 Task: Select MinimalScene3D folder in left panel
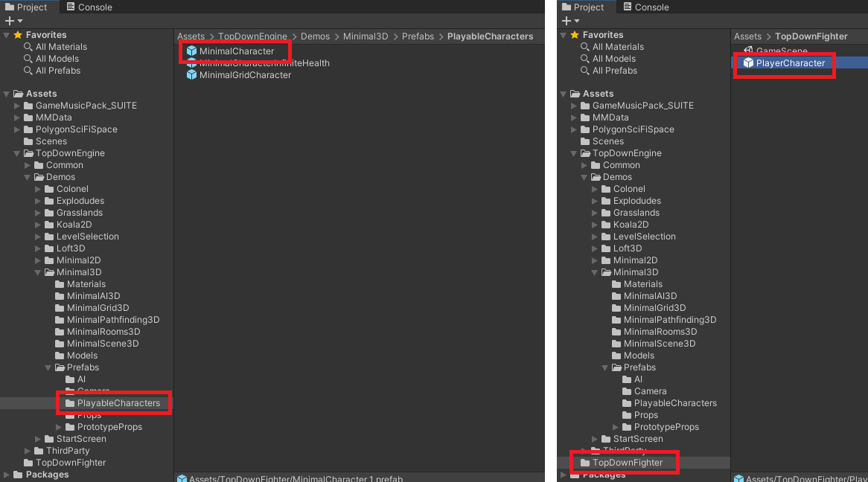click(x=97, y=344)
